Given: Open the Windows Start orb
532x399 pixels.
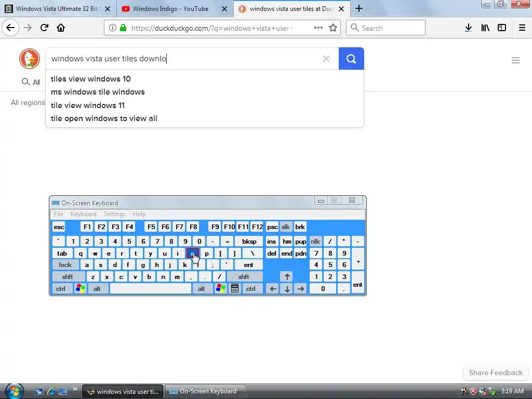Looking at the screenshot, I should pos(14,391).
